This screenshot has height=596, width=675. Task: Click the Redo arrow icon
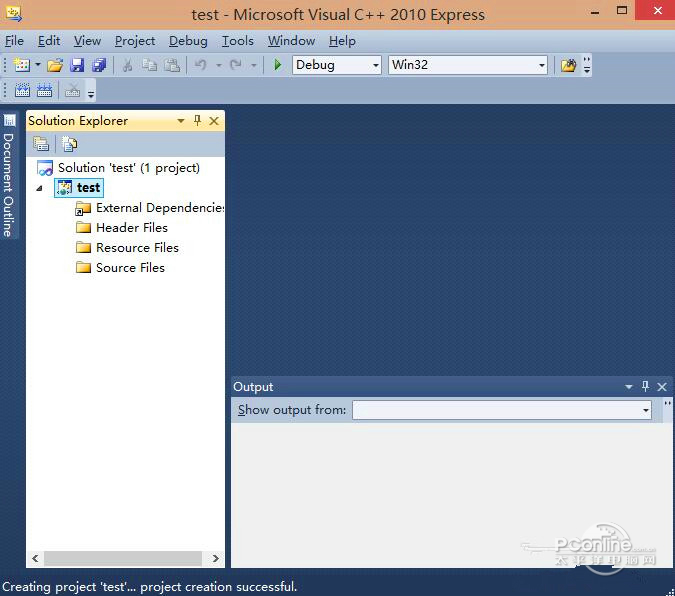235,65
